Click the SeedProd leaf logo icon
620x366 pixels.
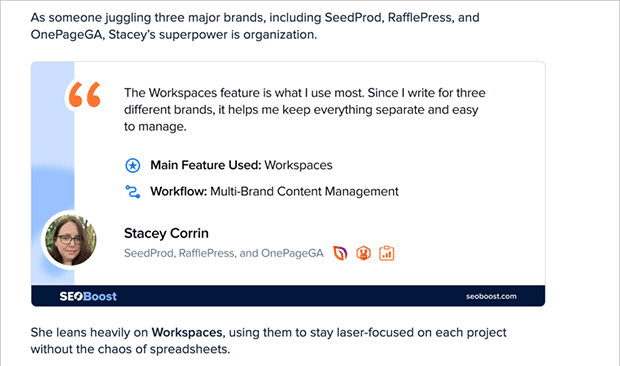(340, 253)
